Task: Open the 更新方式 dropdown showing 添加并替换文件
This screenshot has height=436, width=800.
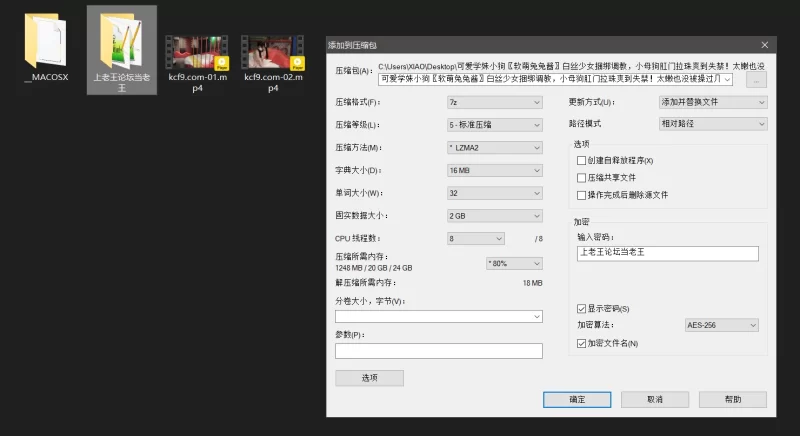Action: coord(713,102)
